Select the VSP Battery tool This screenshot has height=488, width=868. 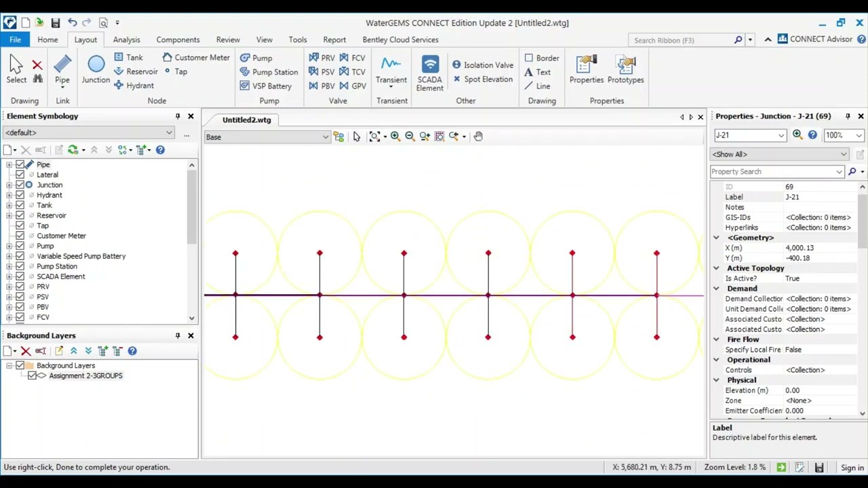[x=265, y=86]
